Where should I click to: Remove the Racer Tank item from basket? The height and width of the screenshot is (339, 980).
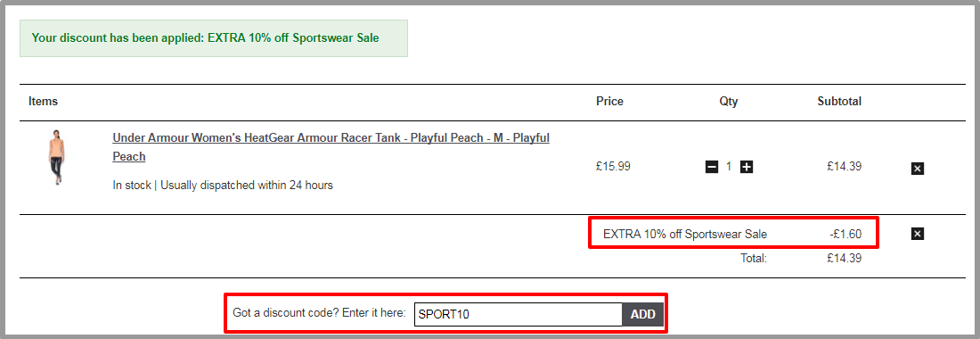pos(917,169)
